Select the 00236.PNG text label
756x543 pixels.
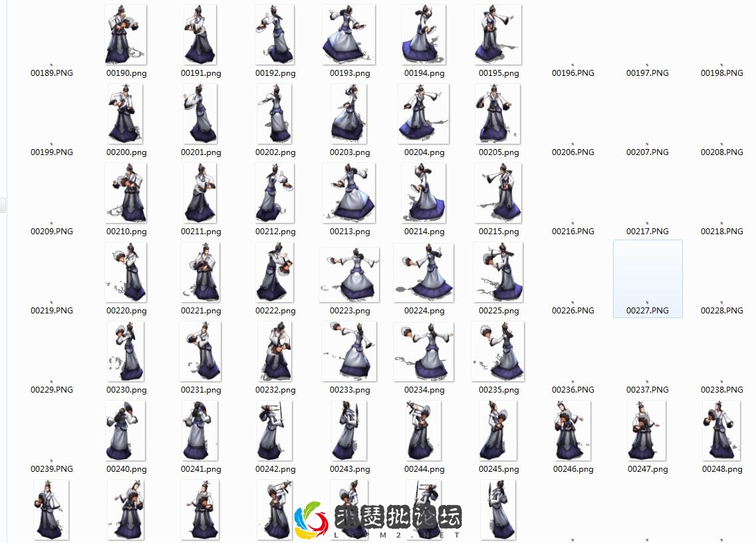click(x=572, y=389)
